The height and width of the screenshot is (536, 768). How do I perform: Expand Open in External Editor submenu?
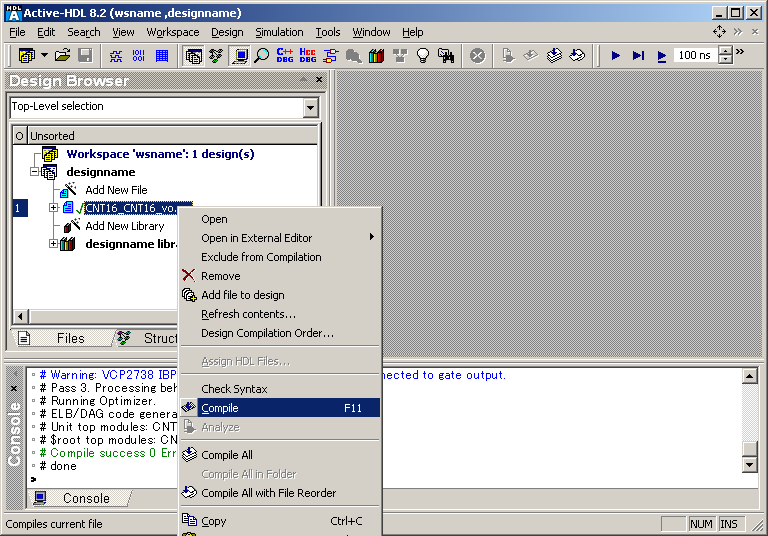click(x=280, y=238)
